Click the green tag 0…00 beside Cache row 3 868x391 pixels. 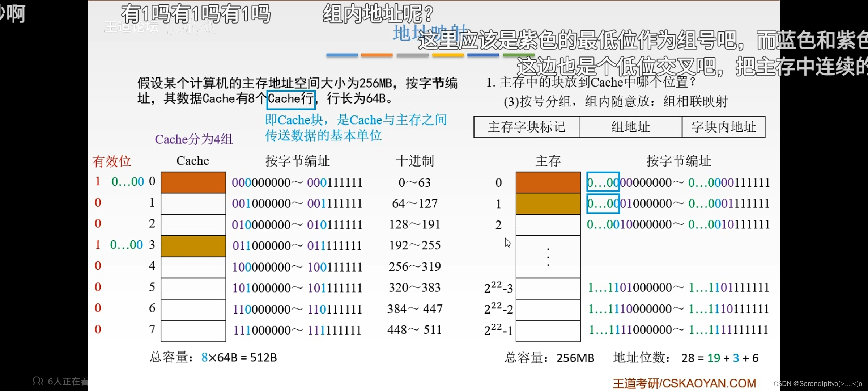[127, 245]
